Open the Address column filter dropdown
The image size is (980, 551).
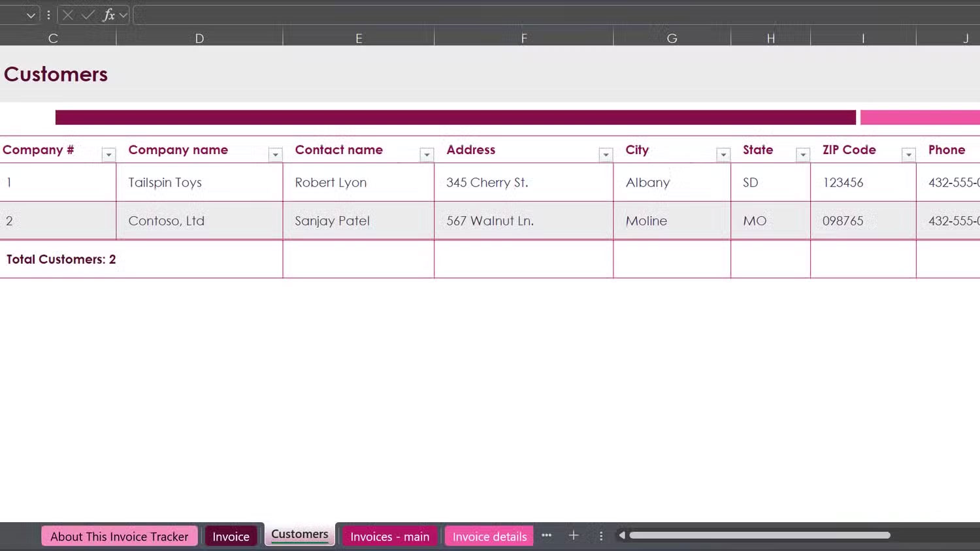tap(606, 155)
